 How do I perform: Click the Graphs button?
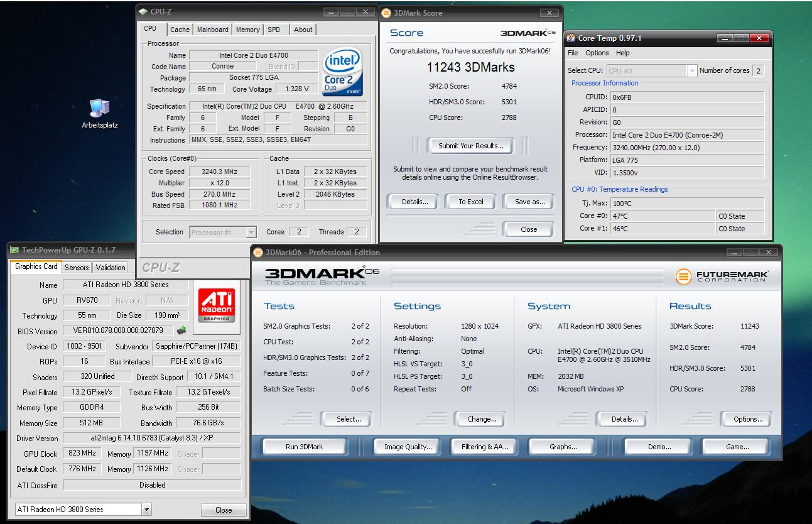click(563, 447)
